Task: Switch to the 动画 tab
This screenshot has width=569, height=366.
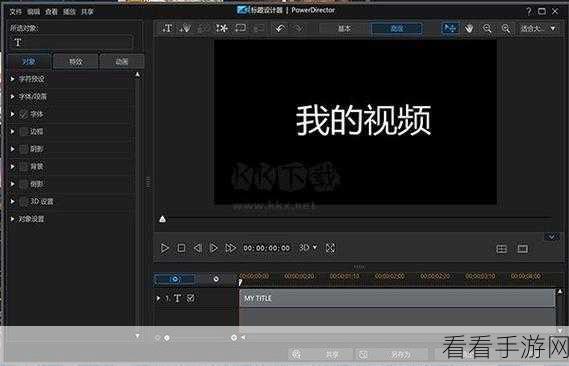Action: [122, 61]
